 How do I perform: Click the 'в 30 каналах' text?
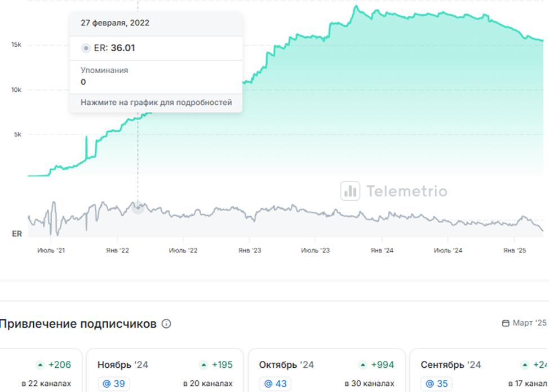tap(369, 384)
